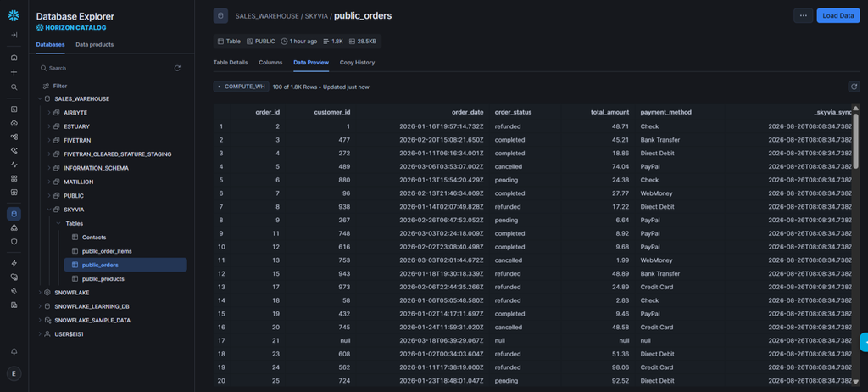Click the scroll-up arrow of the grid

pyautogui.click(x=855, y=109)
